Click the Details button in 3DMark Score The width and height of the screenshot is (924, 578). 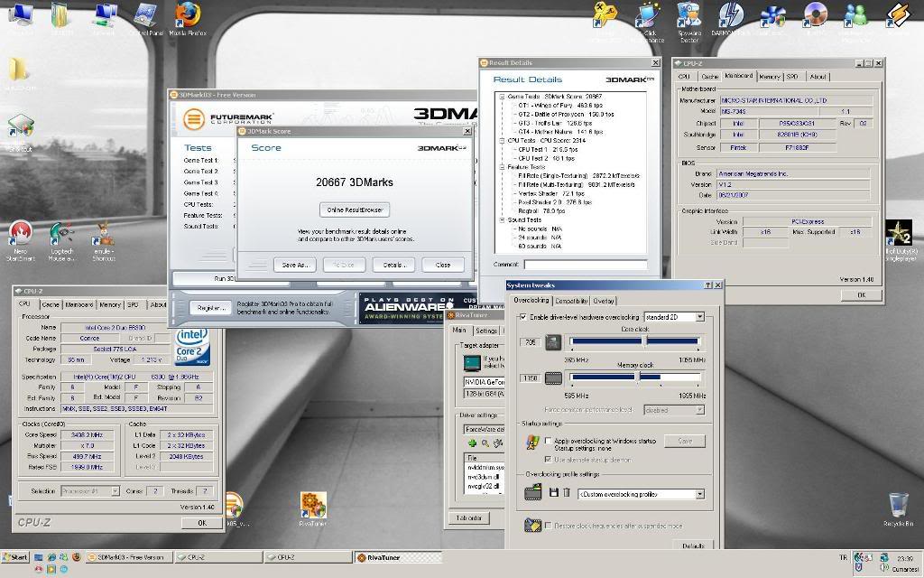[393, 265]
